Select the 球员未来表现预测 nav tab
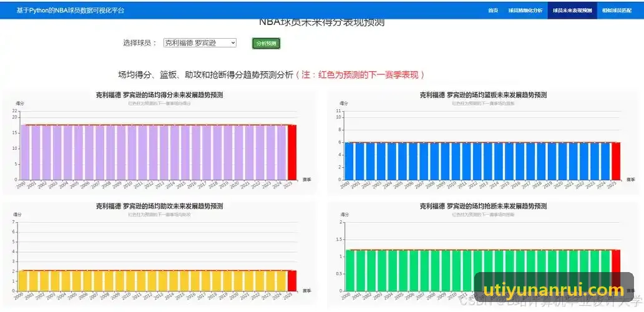The width and height of the screenshot is (644, 312). tap(572, 11)
